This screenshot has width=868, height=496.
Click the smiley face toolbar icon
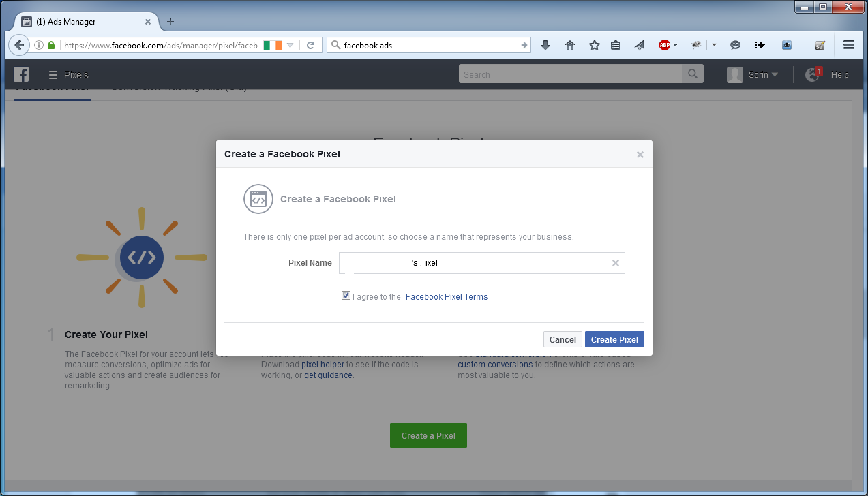click(736, 45)
